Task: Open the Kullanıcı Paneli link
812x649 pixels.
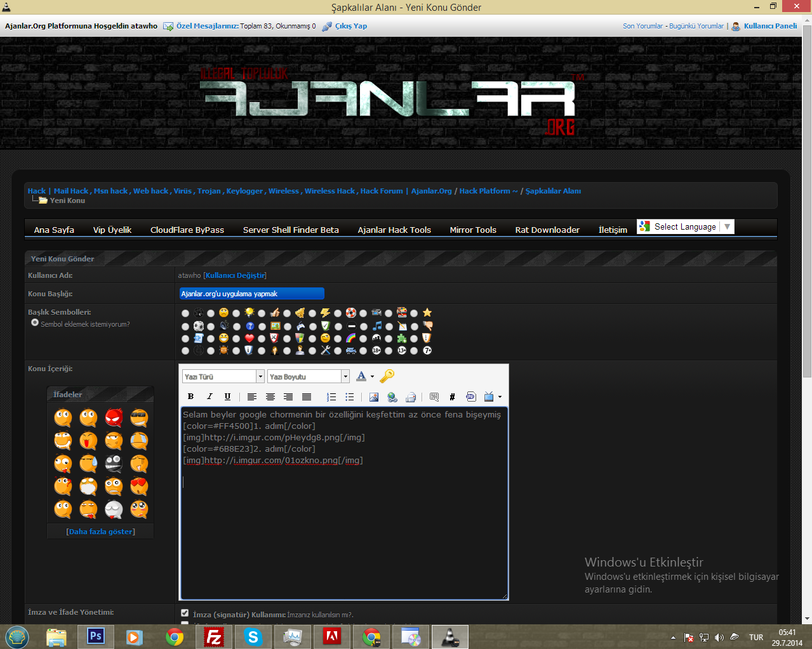Action: point(770,26)
